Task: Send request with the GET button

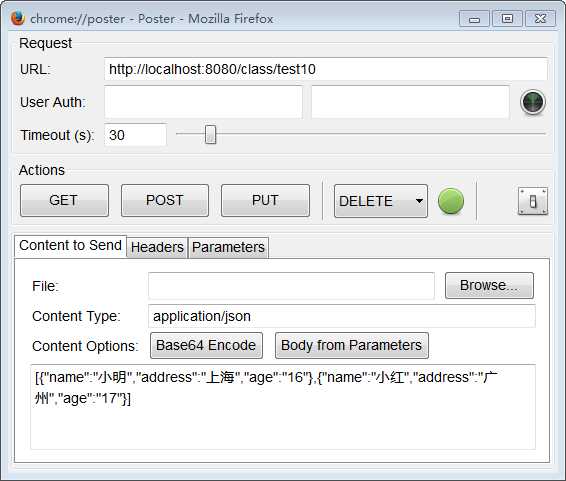Action: pos(64,201)
